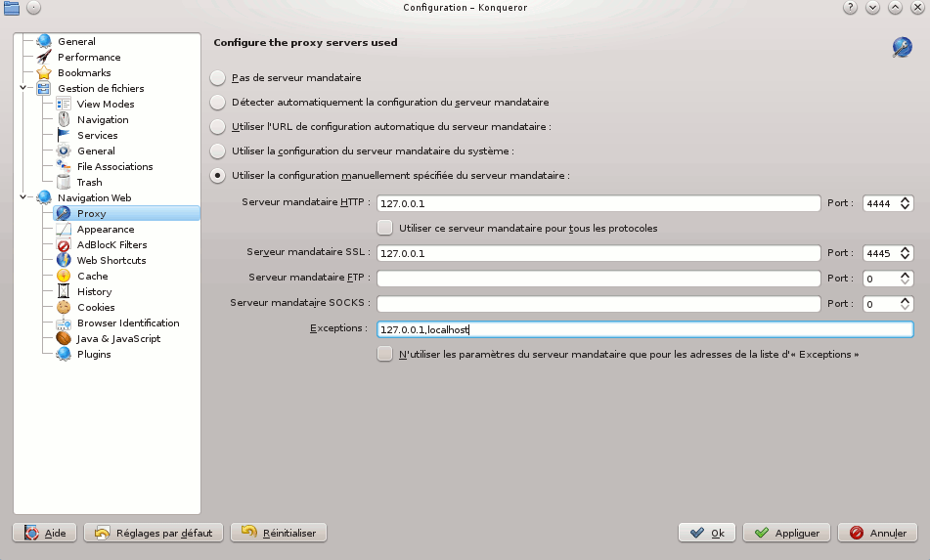Click the Services flag icon
Viewport: 930px width, 560px height.
pyautogui.click(x=64, y=135)
